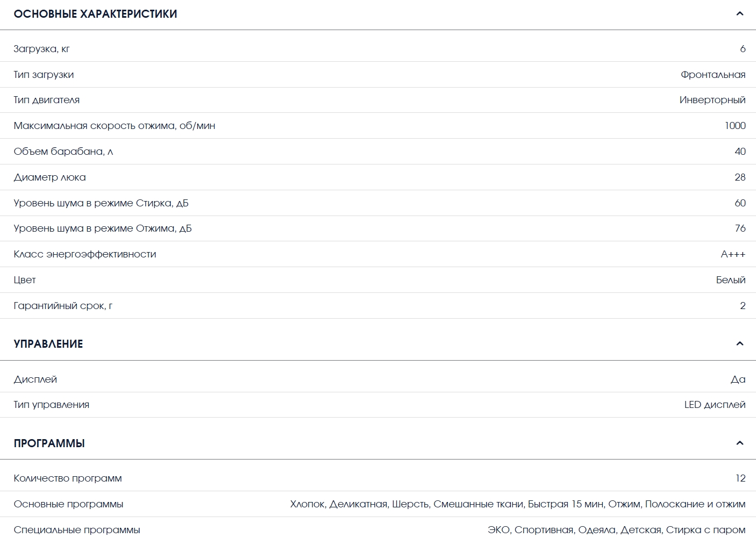
Task: Click Уровень шума в режиме Стирка label
Action: (x=101, y=203)
